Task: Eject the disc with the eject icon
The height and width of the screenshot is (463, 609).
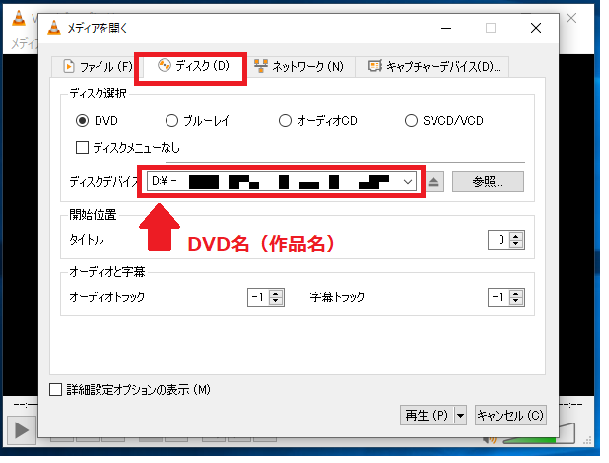Action: click(433, 182)
